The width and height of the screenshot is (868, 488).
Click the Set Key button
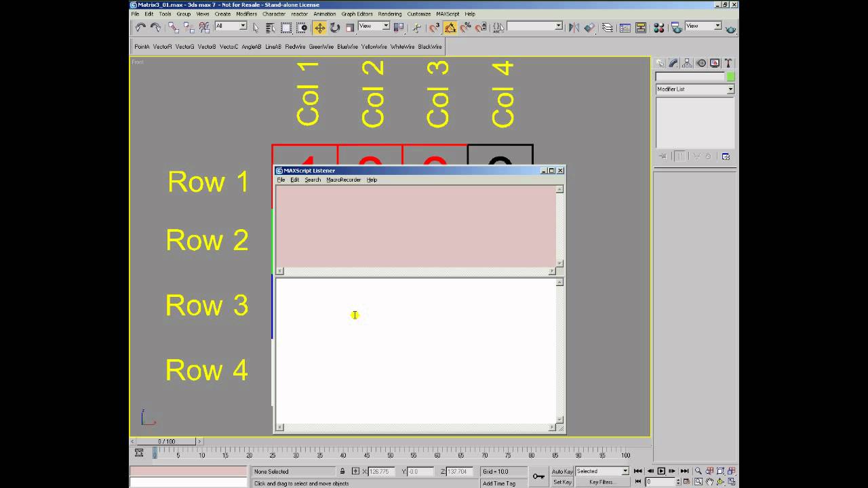point(562,482)
